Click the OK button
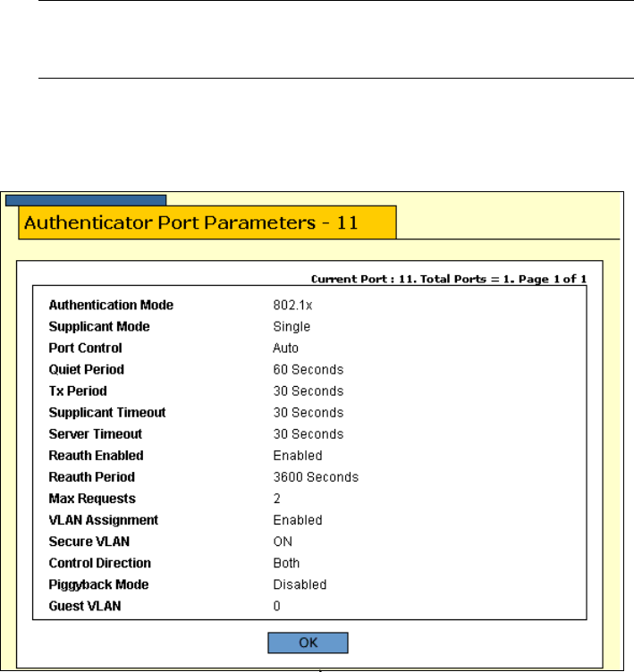Viewport: 634px width, 672px height. click(x=308, y=643)
